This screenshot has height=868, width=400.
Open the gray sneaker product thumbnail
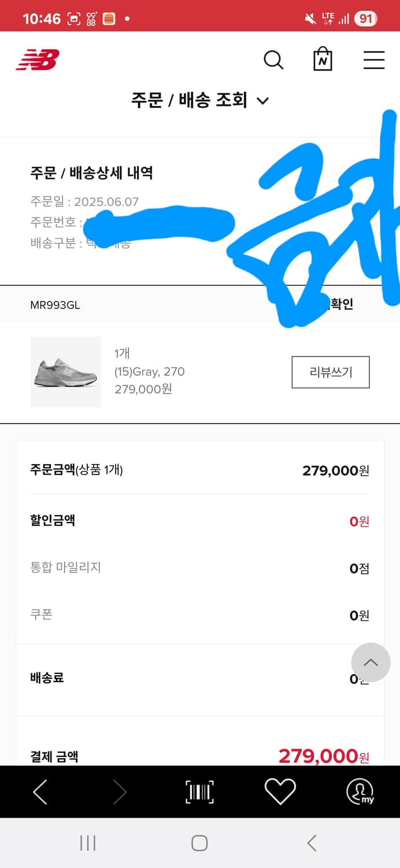coord(65,372)
